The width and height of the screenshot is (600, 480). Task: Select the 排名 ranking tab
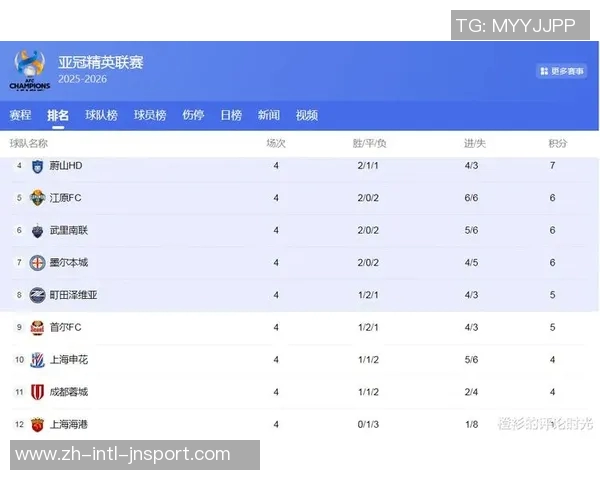(x=58, y=115)
